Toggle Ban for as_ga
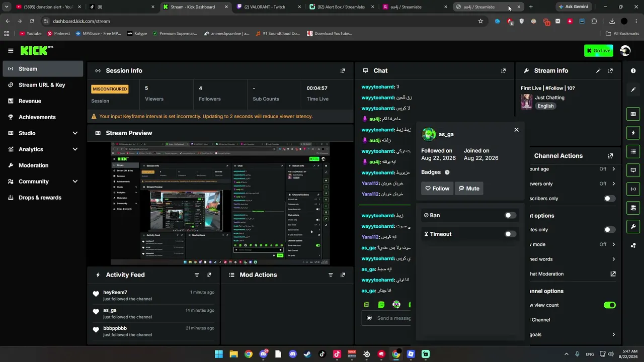 pos(510,215)
